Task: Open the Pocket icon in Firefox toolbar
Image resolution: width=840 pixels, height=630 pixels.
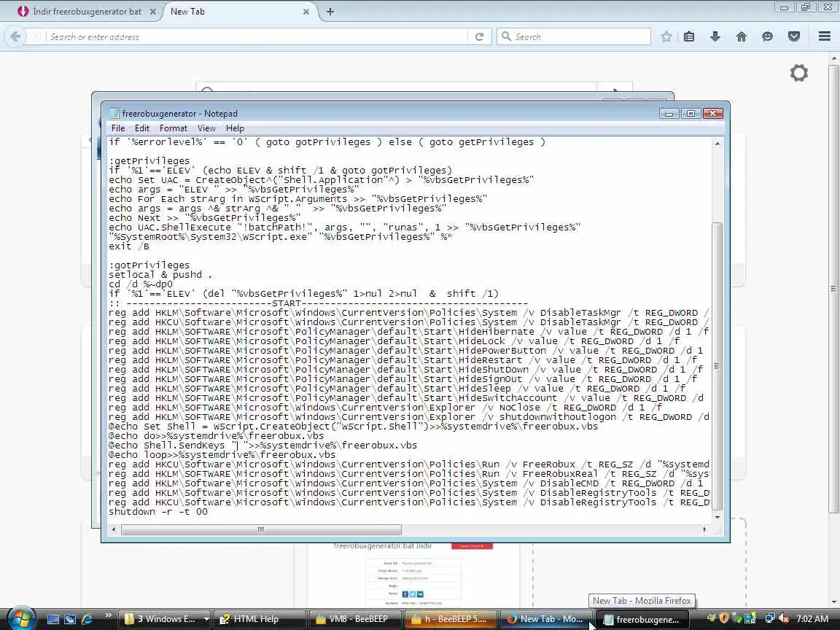Action: click(794, 37)
